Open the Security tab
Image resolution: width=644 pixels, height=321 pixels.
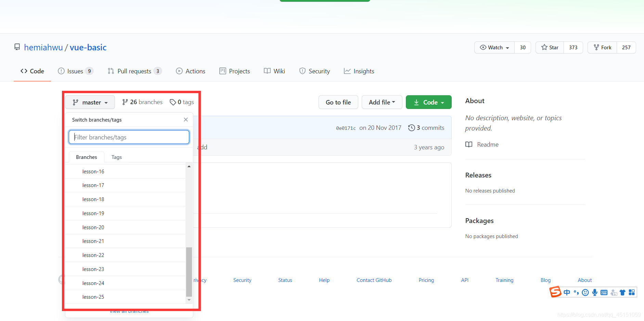click(314, 71)
